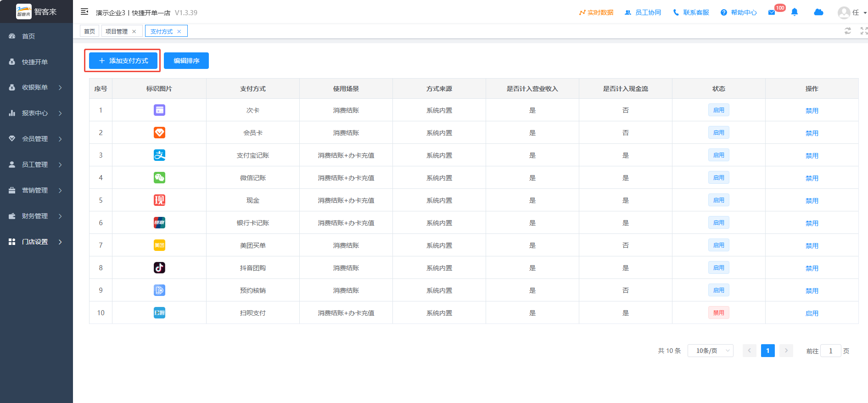
Task: Disable the 支付宝记账 payment method
Action: (812, 156)
